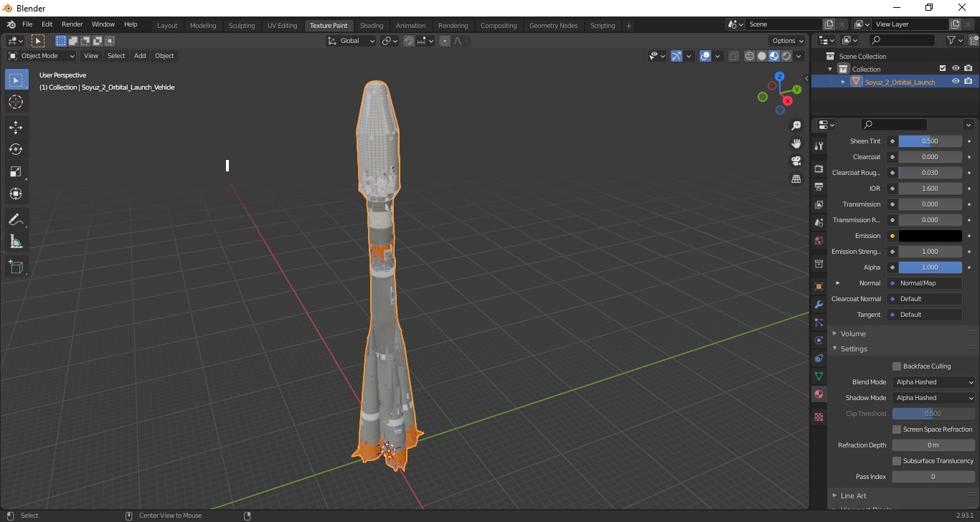Choose the Scale tool
980x522 pixels.
[17, 172]
